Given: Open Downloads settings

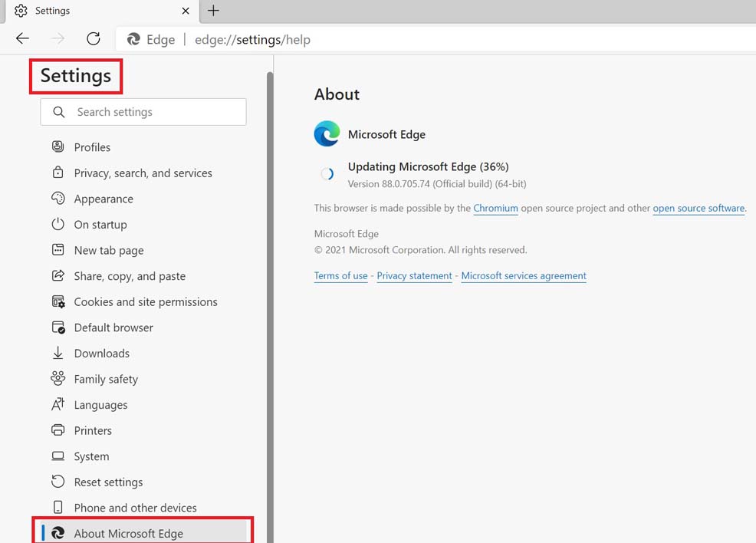Looking at the screenshot, I should (x=100, y=353).
